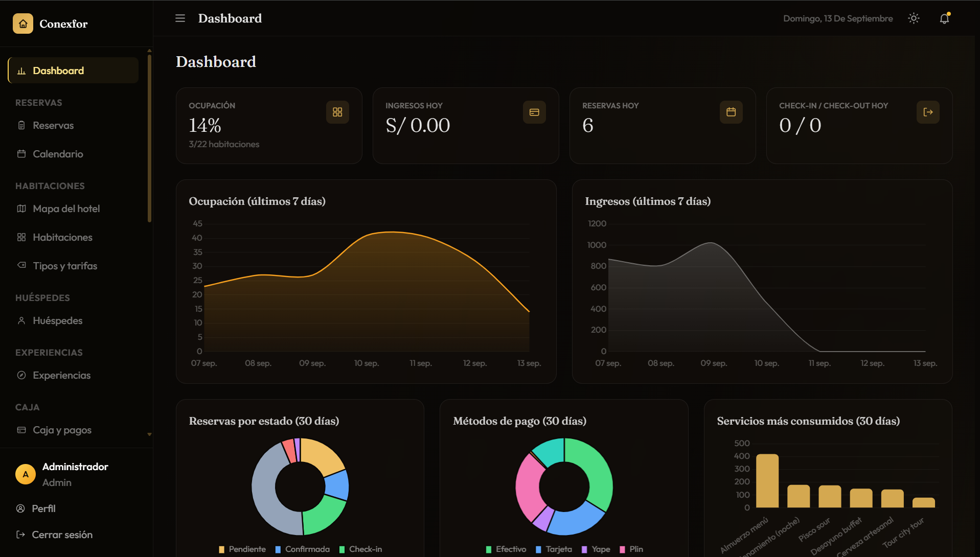
Task: Switch theme with the sun icon
Action: [914, 18]
